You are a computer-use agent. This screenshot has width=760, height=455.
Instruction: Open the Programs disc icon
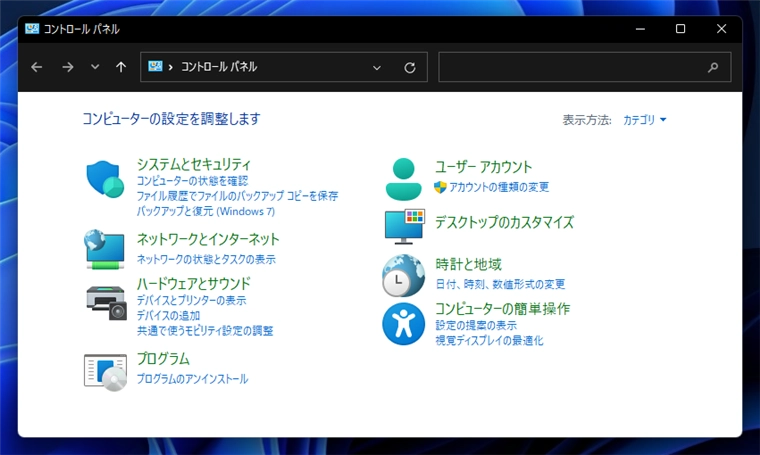pyautogui.click(x=105, y=372)
